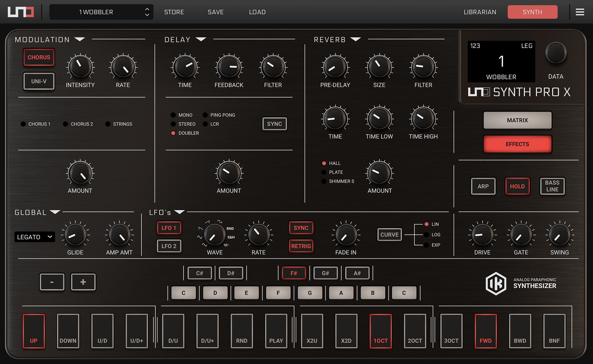The width and height of the screenshot is (593, 364).
Task: Switch to the LIBRARIAN tab
Action: pyautogui.click(x=480, y=12)
